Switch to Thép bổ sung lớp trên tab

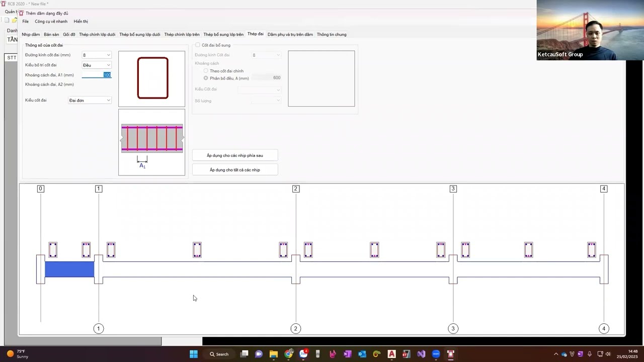point(223,34)
